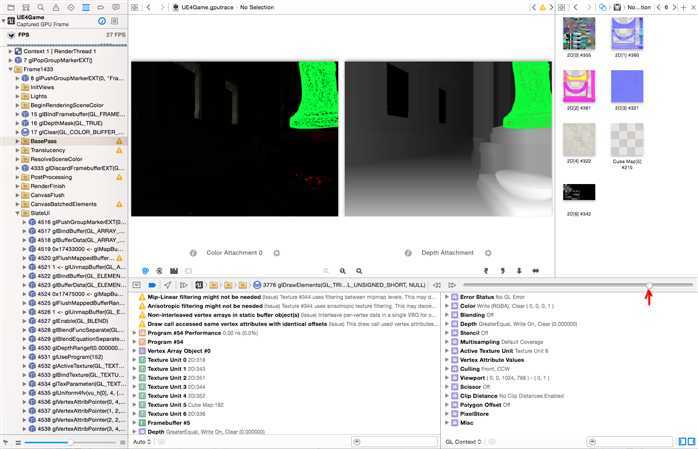This screenshot has height=449, width=698.
Task: Collapse the FPS gauge disclosure
Action: coord(11,35)
